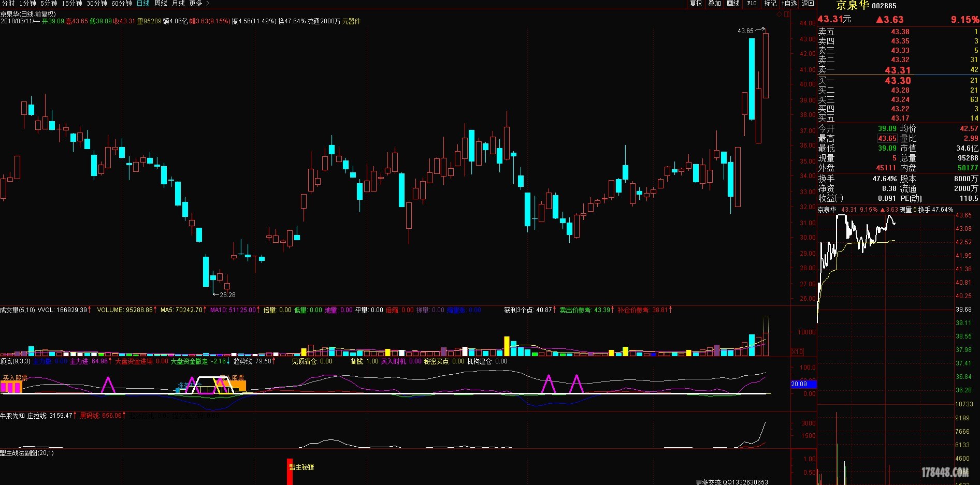Select the 5分钟 period tab
980x485 pixels.
click(49, 4)
